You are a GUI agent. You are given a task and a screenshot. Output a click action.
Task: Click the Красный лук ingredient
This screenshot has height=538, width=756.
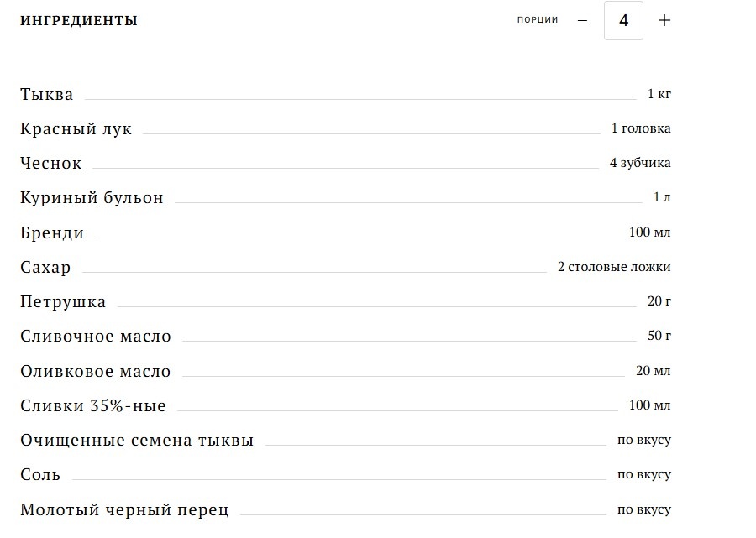coord(76,129)
